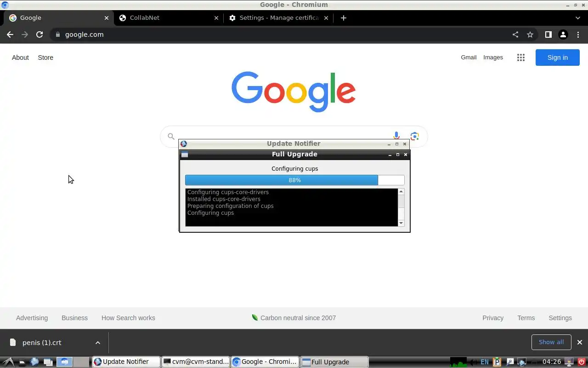Screen dimensions: 588x368
Task: Go back using the browser back arrow
Action: pyautogui.click(x=10, y=34)
